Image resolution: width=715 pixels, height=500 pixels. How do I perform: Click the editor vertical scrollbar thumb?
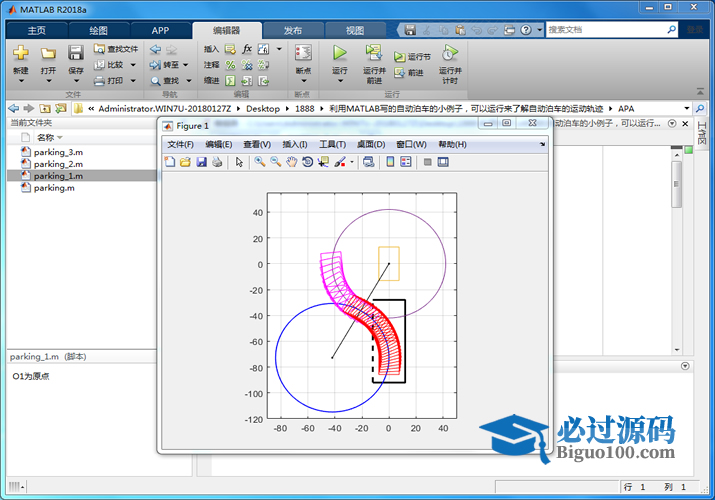click(x=677, y=184)
